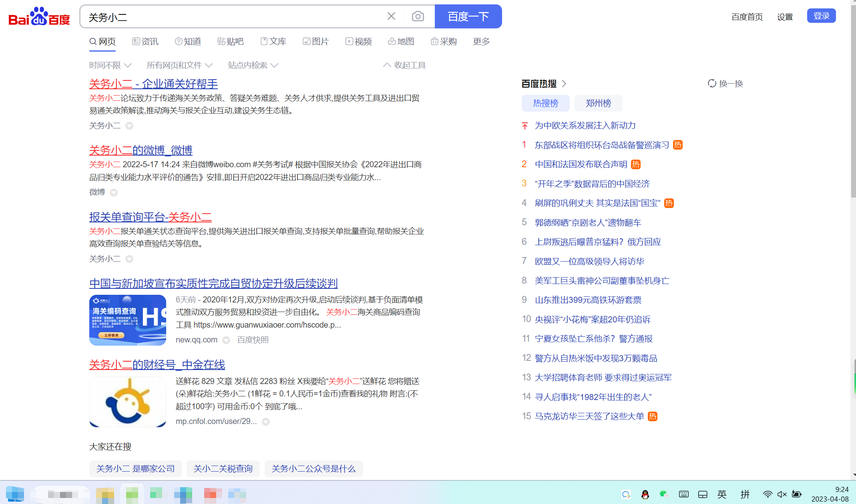Expand the 所有网页和文件 dropdown
Screen dimensions: 856x504
[179, 65]
